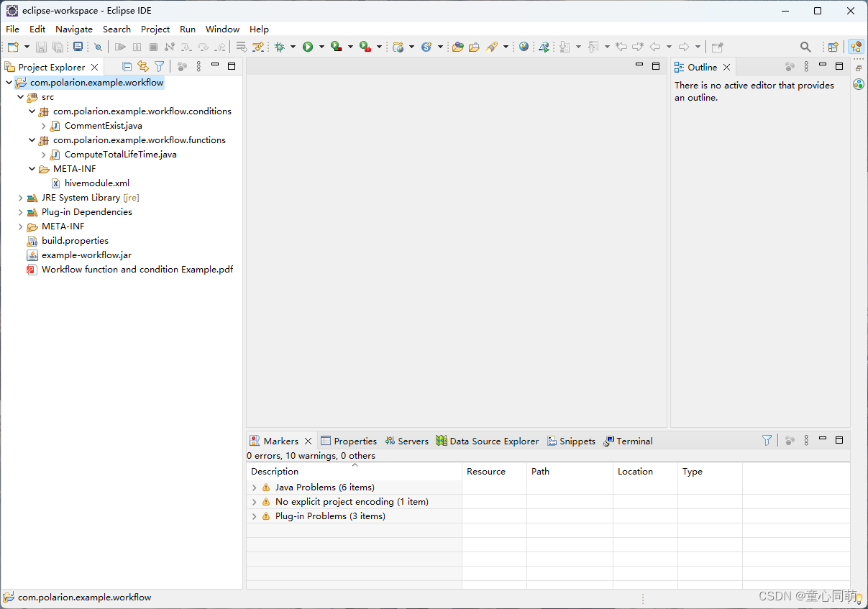Collapse all in Project Explorer

click(x=127, y=66)
